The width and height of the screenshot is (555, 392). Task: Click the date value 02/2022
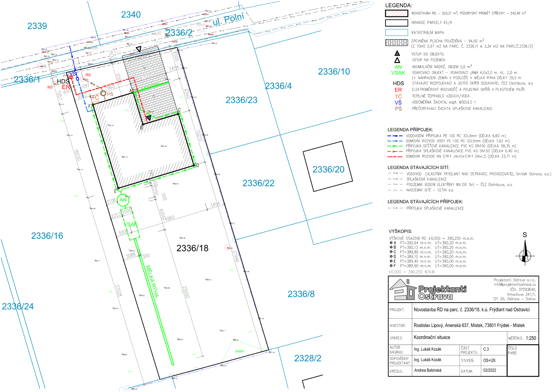click(x=489, y=370)
